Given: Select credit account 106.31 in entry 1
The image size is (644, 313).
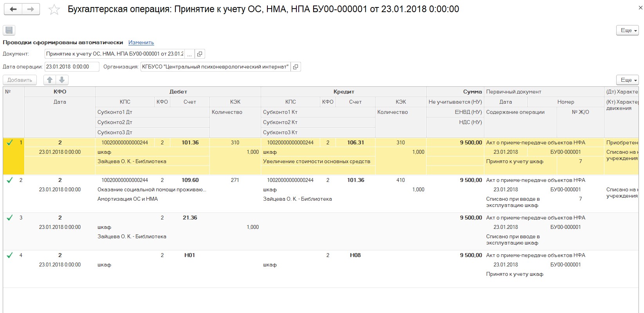Looking at the screenshot, I should point(355,142).
